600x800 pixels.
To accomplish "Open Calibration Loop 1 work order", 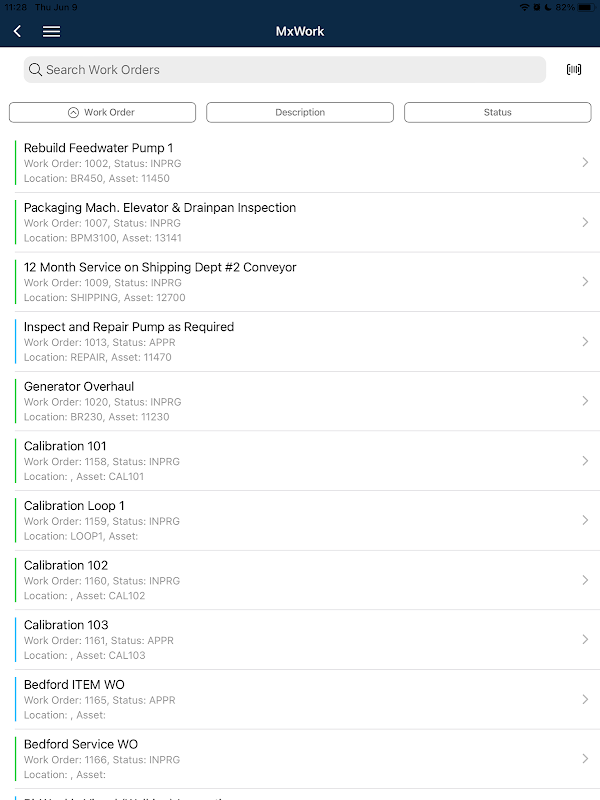I will [307, 520].
